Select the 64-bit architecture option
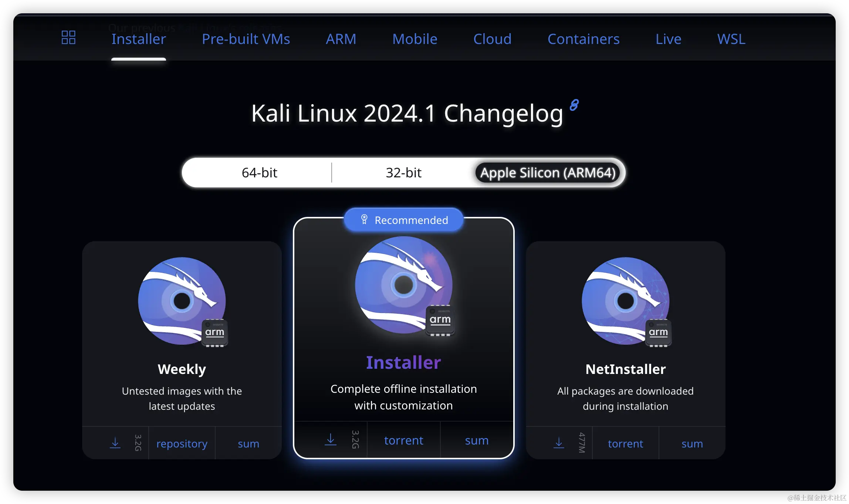This screenshot has width=849, height=504. point(259,173)
